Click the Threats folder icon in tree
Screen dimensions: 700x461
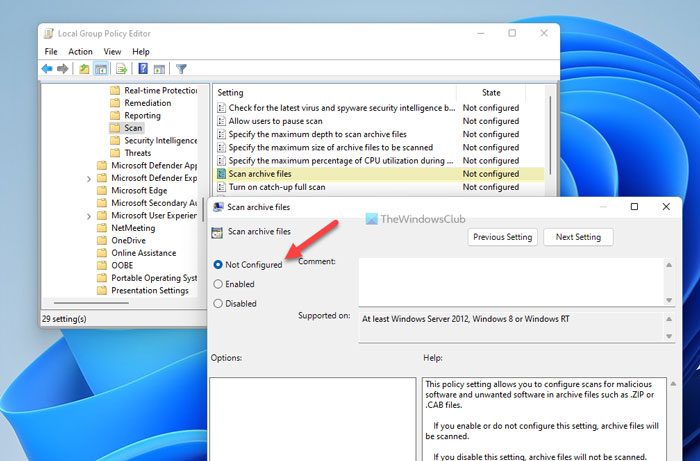[115, 153]
